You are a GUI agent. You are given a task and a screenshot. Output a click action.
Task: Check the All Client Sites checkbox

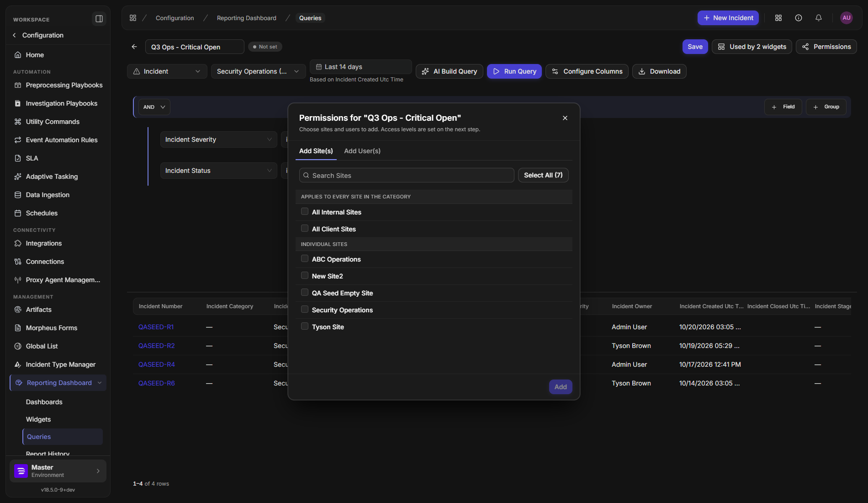coord(305,229)
